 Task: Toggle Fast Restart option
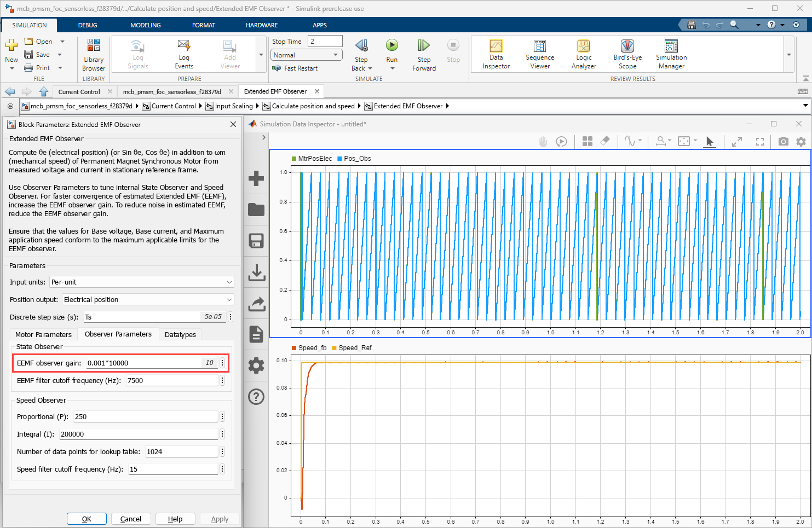pos(295,68)
